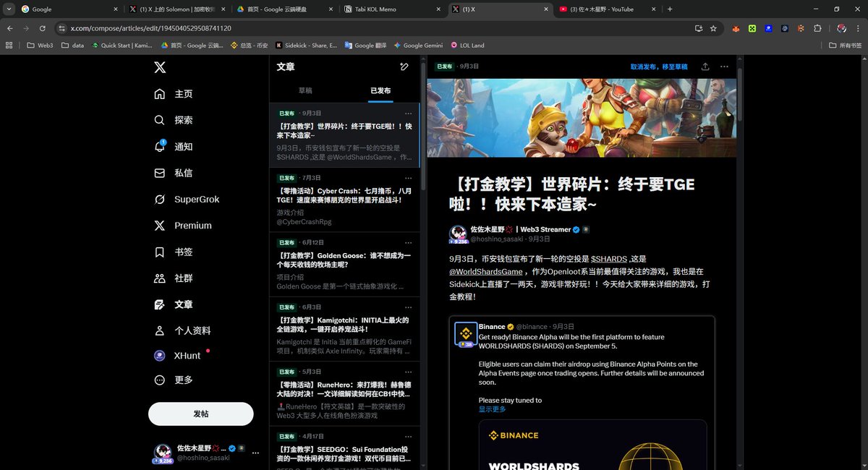Open options for the Golden Goose article row
The height and width of the screenshot is (470, 868).
coord(409,242)
